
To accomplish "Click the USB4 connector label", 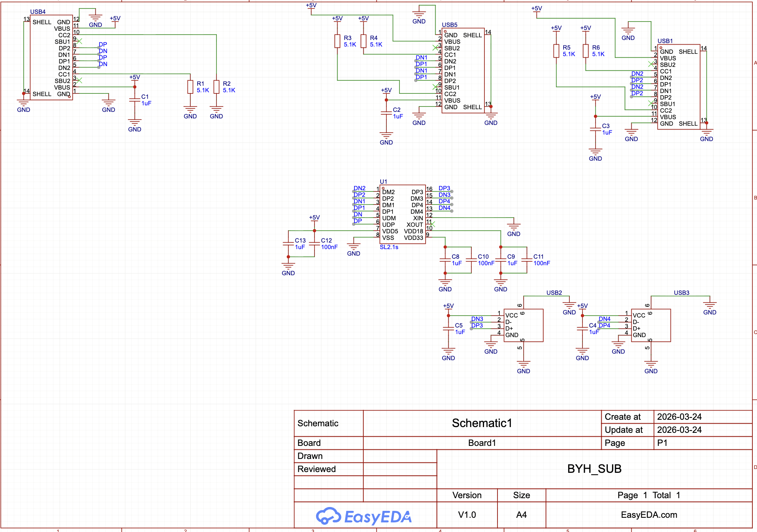I will pyautogui.click(x=38, y=12).
